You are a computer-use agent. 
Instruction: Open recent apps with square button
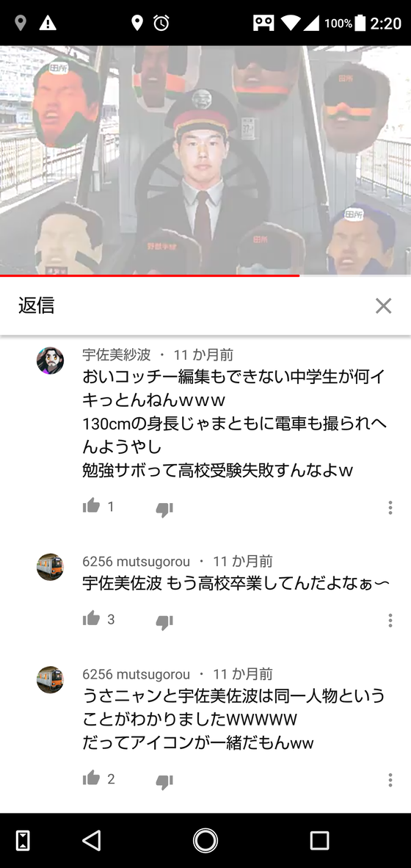tap(319, 840)
